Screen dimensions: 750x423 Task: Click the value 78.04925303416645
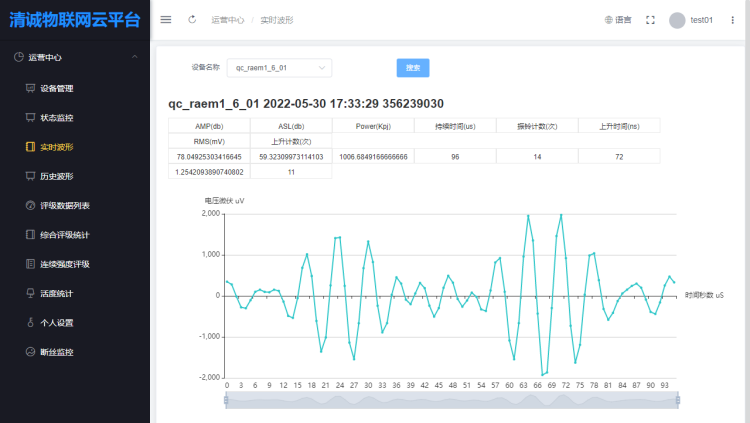(209, 157)
